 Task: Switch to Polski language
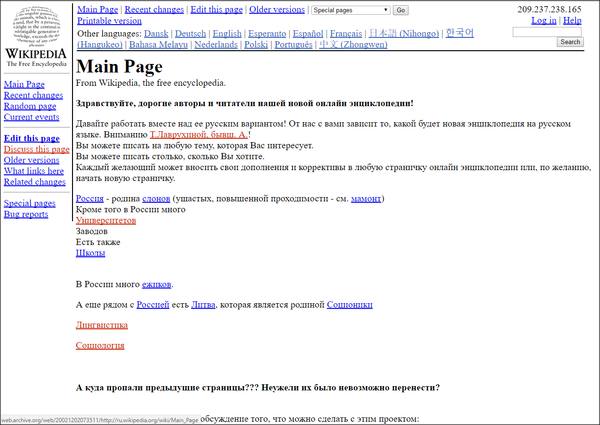click(x=256, y=45)
